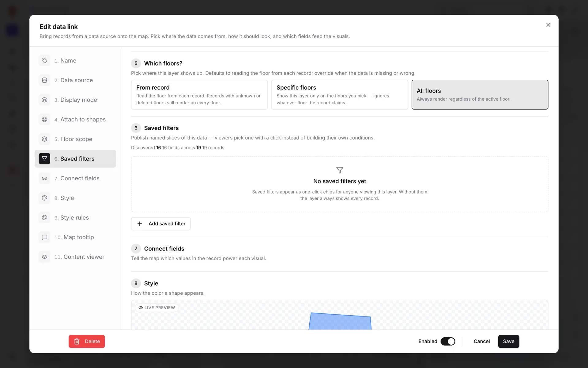
Task: Navigate to 5. Floor scope step
Action: coord(75,139)
